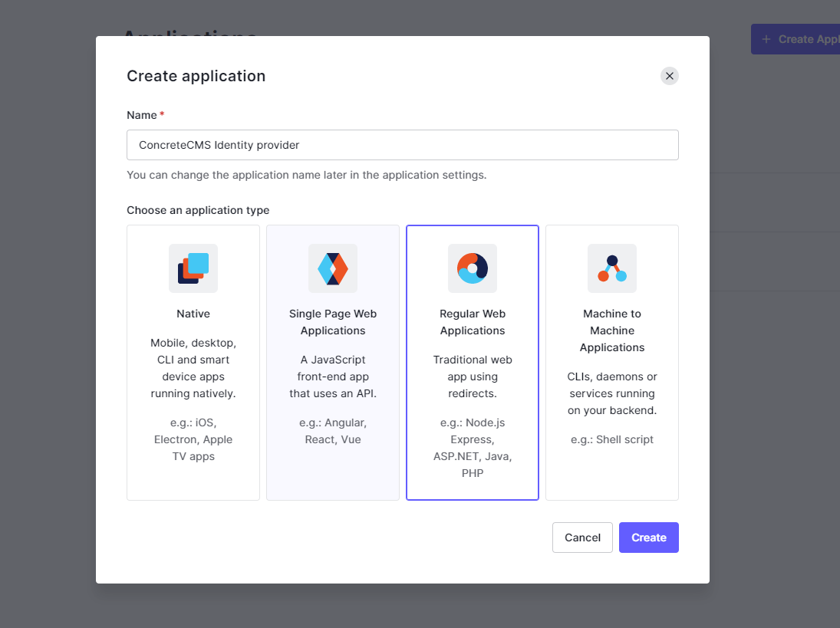The image size is (840, 628).
Task: Click the 'CLIs, daemons or services' description
Action: (x=612, y=393)
